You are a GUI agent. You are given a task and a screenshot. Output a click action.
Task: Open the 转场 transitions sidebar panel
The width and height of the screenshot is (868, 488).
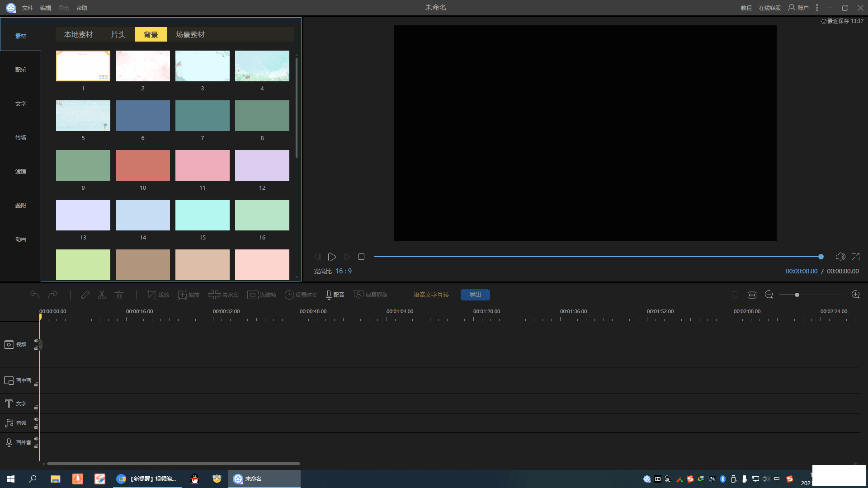(21, 138)
